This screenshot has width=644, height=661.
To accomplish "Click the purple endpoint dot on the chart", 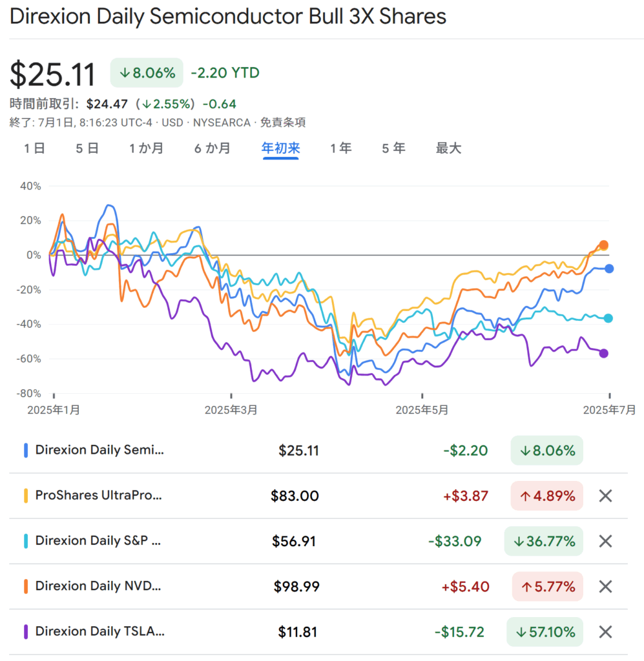I will (603, 353).
